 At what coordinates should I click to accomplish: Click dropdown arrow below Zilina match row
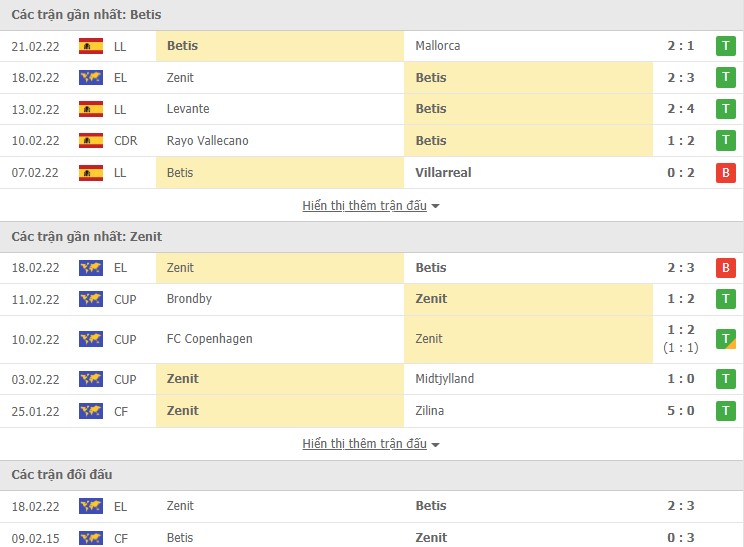(x=435, y=444)
